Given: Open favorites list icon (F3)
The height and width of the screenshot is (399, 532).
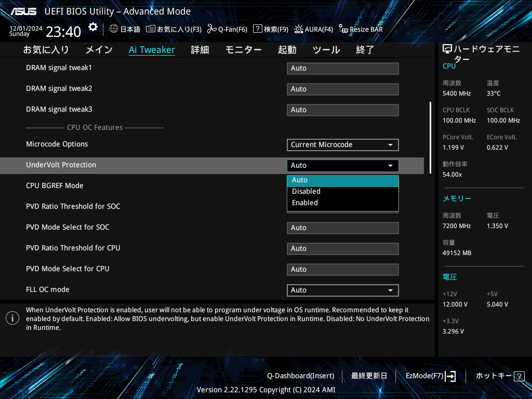Looking at the screenshot, I should pos(150,29).
